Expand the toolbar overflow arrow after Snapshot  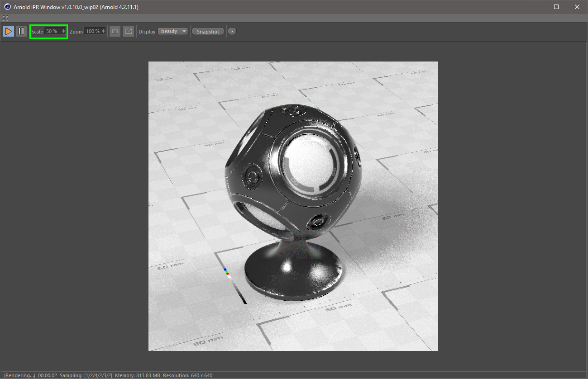click(x=232, y=31)
